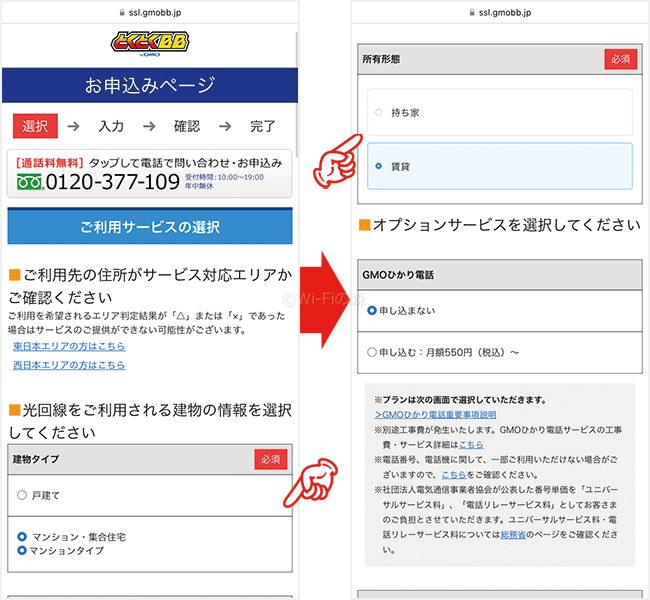This screenshot has height=600, width=650.
Task: Click the 建物タイプ field header
Action: (150, 459)
